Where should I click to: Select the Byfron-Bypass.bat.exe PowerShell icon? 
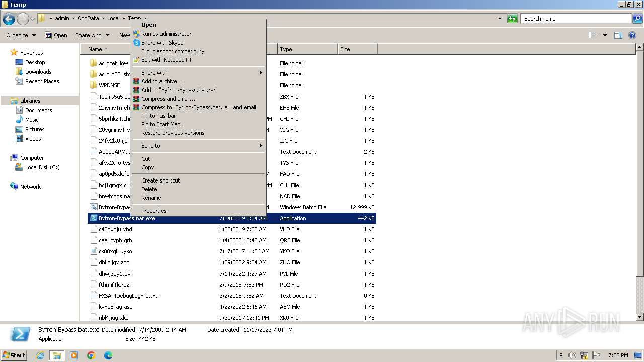tap(93, 218)
